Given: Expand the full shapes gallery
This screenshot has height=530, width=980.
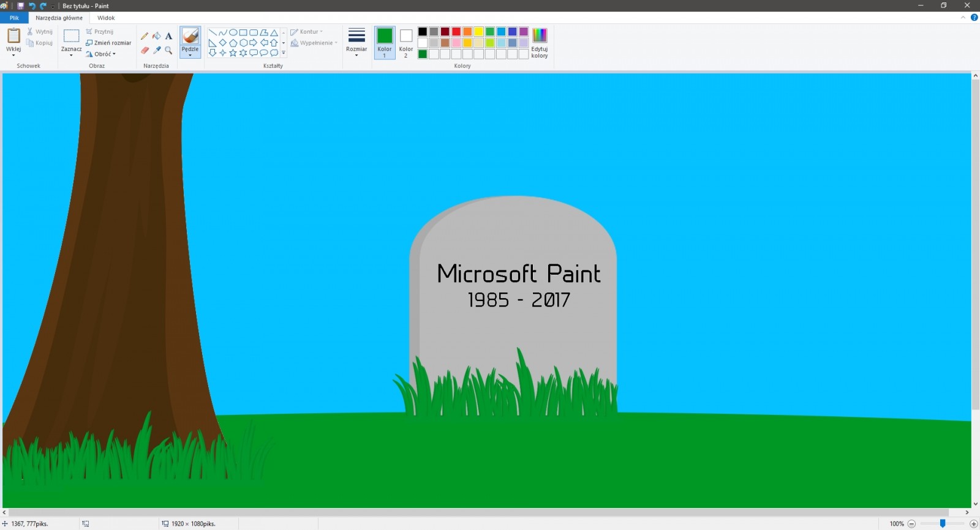Looking at the screenshot, I should [284, 53].
